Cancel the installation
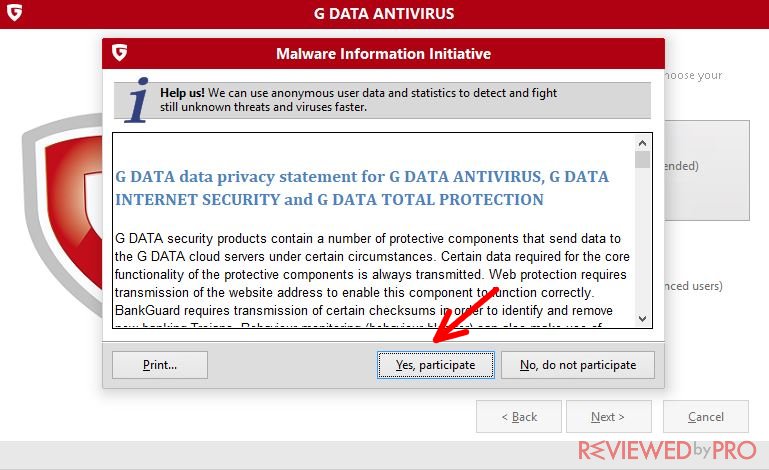 click(x=706, y=417)
